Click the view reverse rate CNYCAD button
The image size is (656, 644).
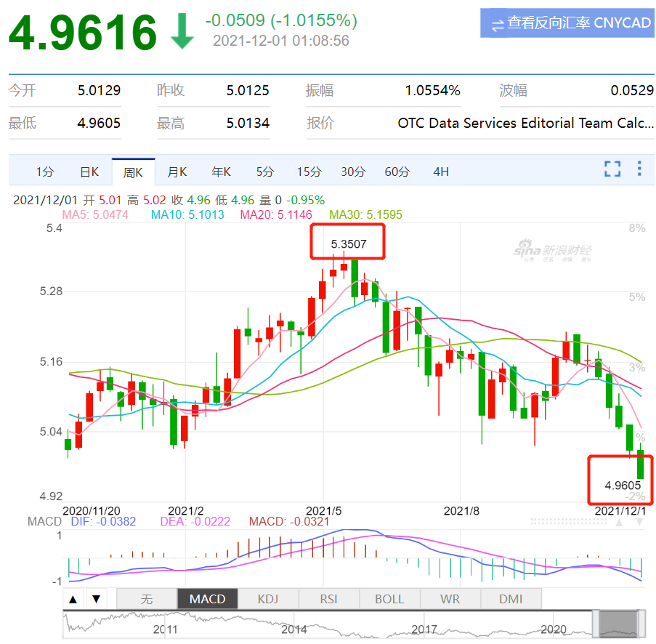pos(567,23)
